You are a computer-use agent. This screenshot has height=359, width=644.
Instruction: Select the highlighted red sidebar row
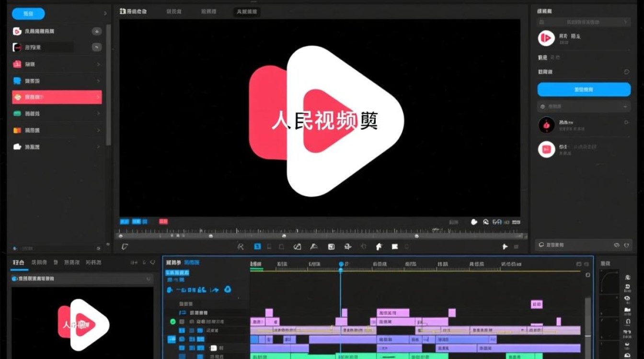(57, 97)
